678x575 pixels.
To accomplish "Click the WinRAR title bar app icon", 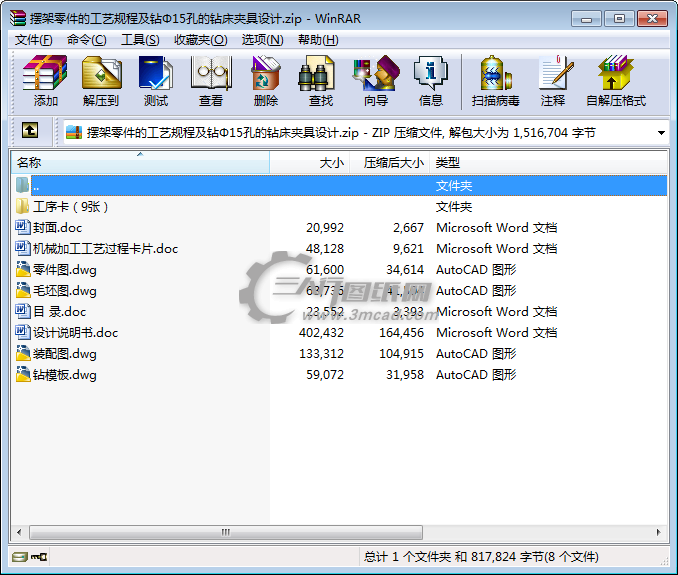I will [x=18, y=18].
